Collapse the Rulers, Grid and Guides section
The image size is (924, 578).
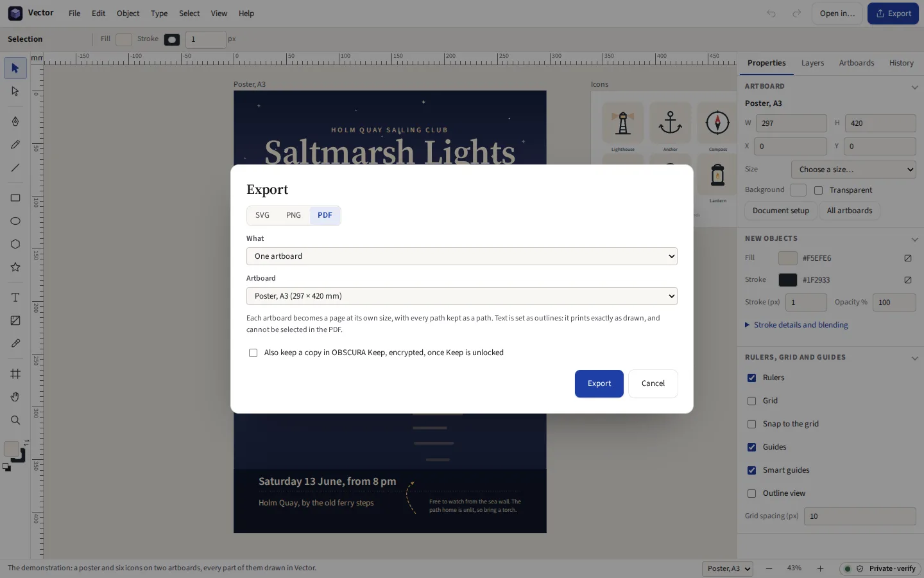pyautogui.click(x=914, y=358)
